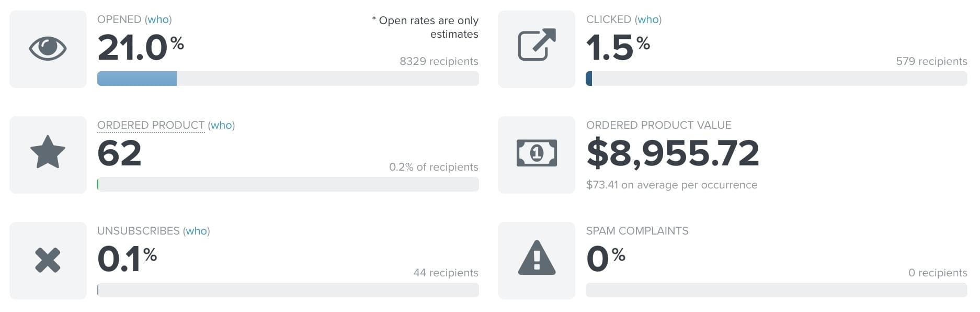Click the $8,955.72 ordered value
Viewport: 980px width, 312px height.
pos(673,153)
